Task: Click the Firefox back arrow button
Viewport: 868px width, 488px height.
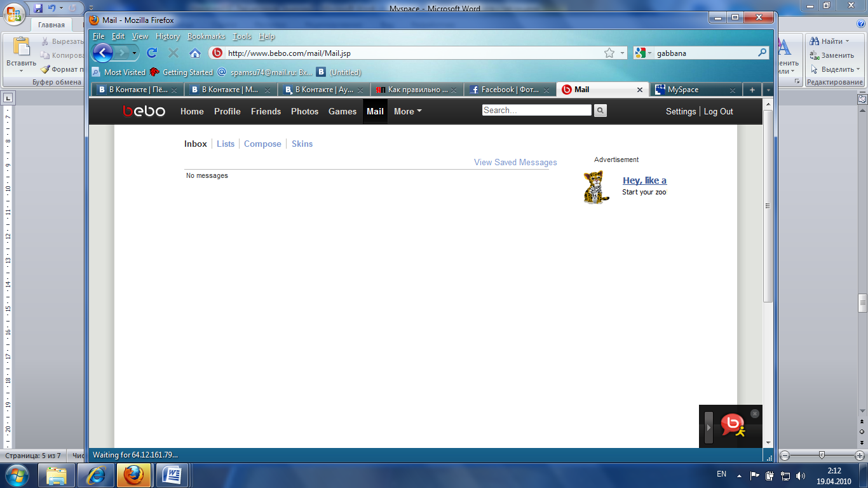Action: click(103, 53)
